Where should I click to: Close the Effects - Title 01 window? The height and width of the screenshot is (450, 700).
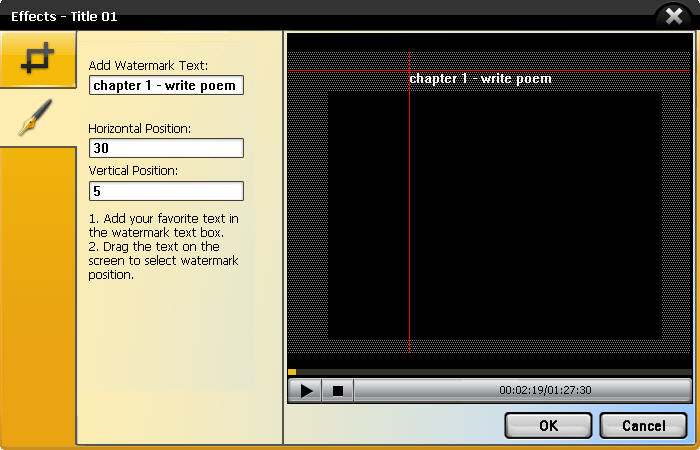pos(674,17)
